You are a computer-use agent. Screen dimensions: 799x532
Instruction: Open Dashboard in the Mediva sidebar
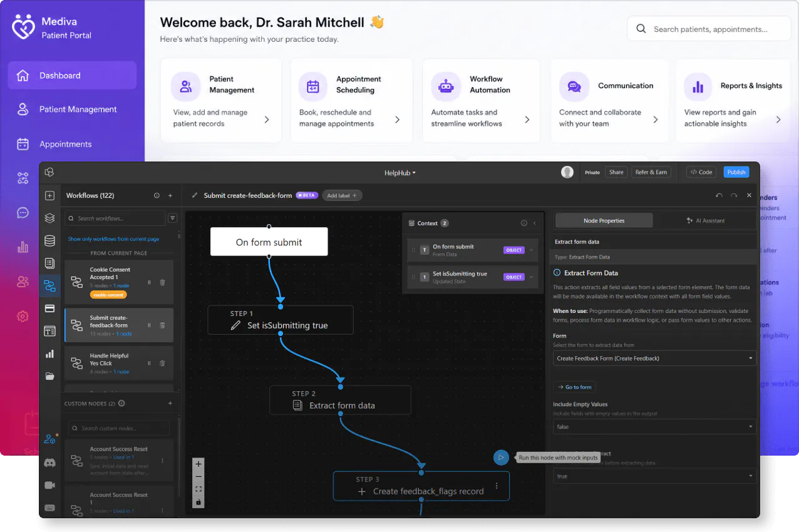click(72, 75)
